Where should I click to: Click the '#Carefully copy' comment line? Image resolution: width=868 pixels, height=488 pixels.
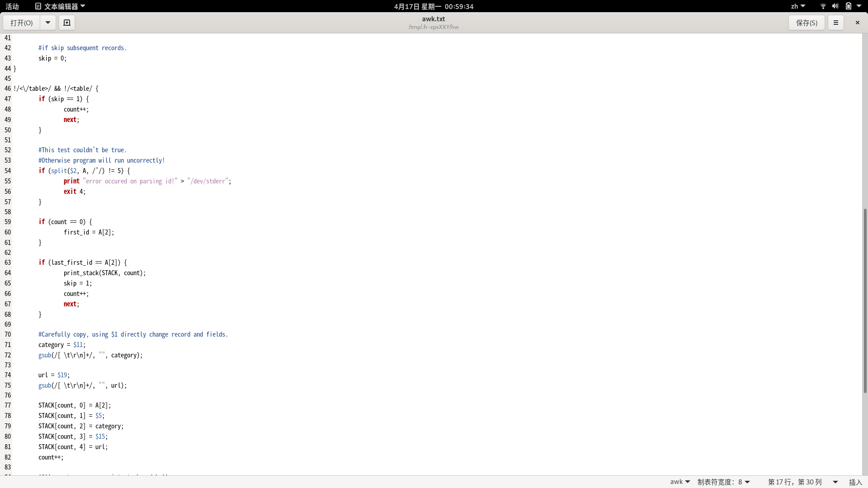pos(133,334)
